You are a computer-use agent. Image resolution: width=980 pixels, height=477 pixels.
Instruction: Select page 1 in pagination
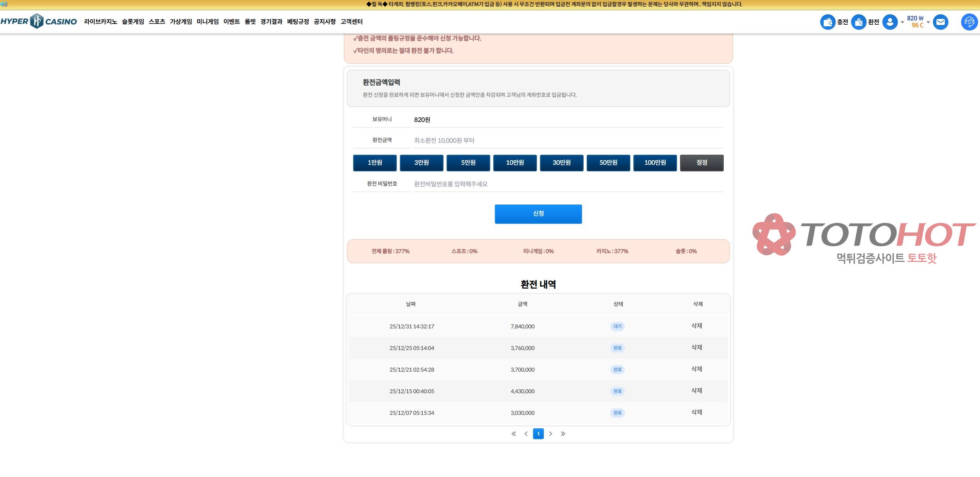(x=538, y=434)
